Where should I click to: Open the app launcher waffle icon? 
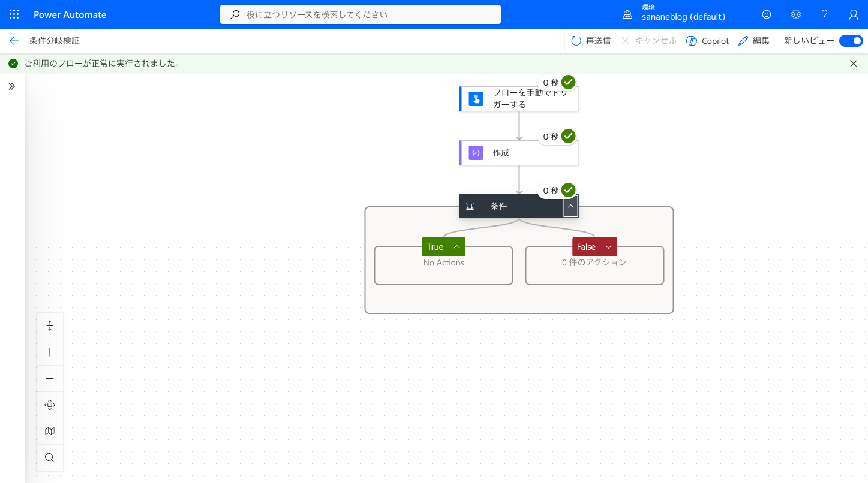14,14
